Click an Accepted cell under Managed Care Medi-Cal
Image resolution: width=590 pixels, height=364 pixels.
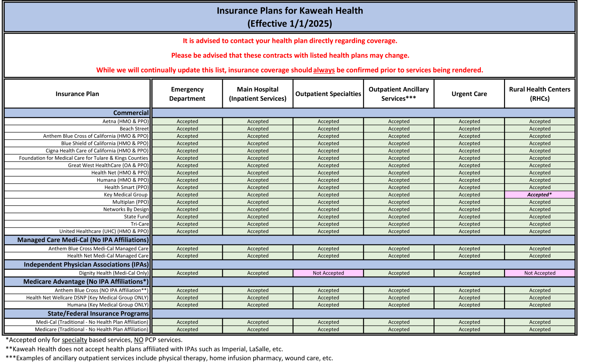click(187, 248)
